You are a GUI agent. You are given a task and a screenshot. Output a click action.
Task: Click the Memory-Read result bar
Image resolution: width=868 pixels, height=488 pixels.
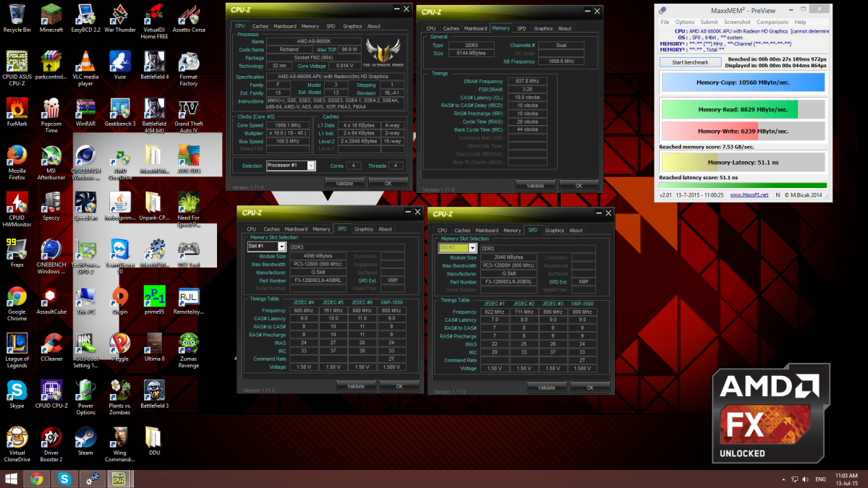point(743,110)
